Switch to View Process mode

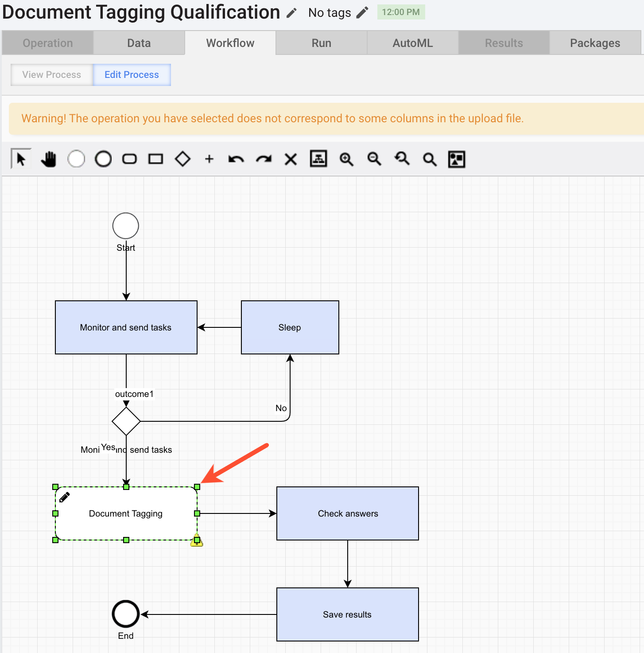click(x=52, y=74)
